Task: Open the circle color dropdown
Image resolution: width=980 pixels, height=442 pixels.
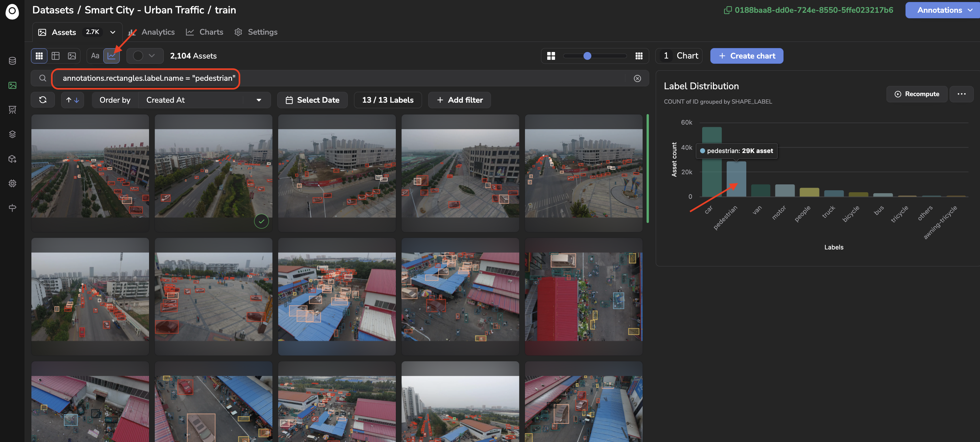Action: pos(144,56)
